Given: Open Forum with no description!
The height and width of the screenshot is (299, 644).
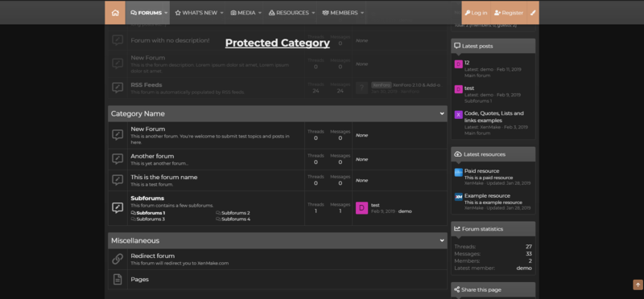Looking at the screenshot, I should click(170, 41).
